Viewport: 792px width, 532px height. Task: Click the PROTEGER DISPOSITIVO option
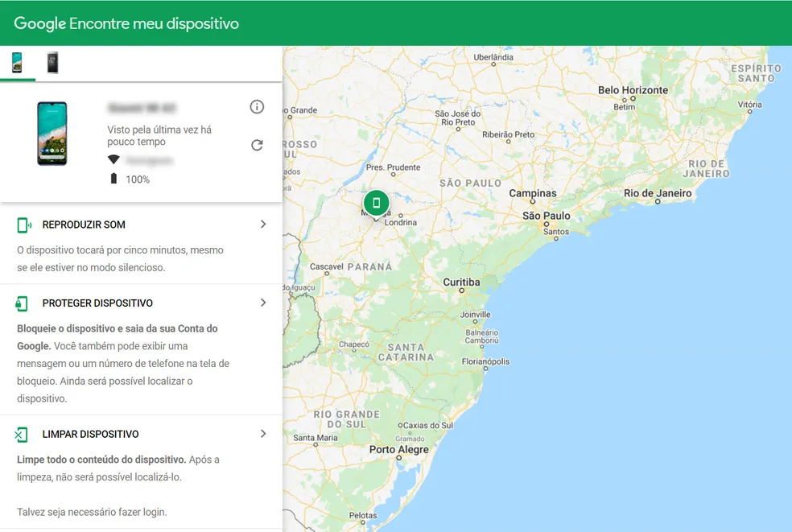[x=97, y=303]
